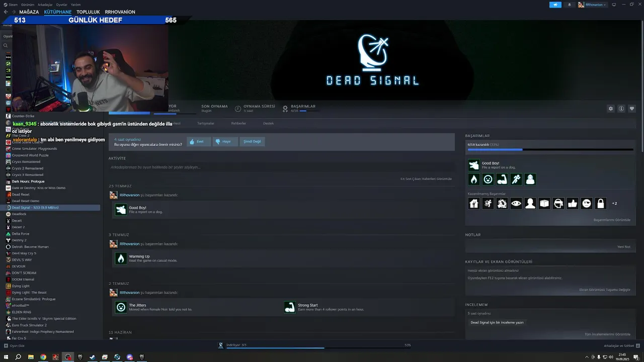
Task: Expand the RRhovanion account dropdown
Action: pos(593,5)
